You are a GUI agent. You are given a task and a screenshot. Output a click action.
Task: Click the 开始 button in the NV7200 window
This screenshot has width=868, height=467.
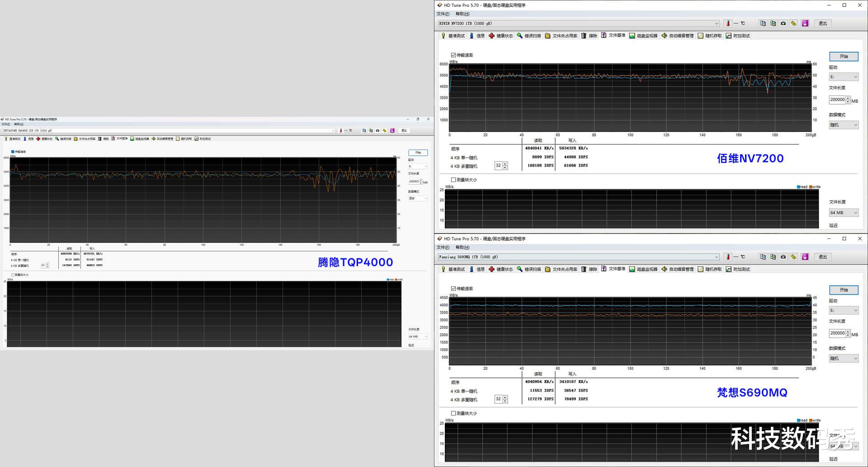[844, 57]
